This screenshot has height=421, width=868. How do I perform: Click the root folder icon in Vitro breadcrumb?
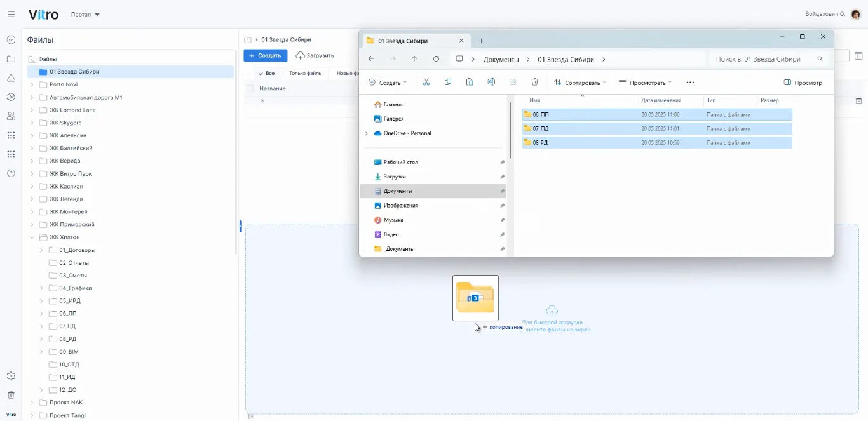(248, 39)
